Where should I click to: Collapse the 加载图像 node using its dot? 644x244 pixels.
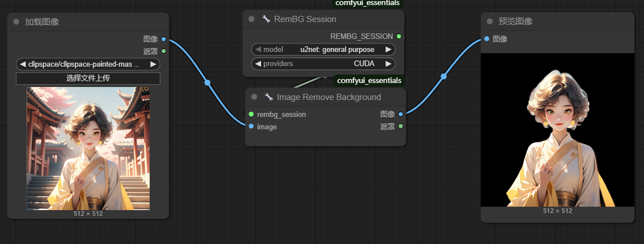(16, 22)
